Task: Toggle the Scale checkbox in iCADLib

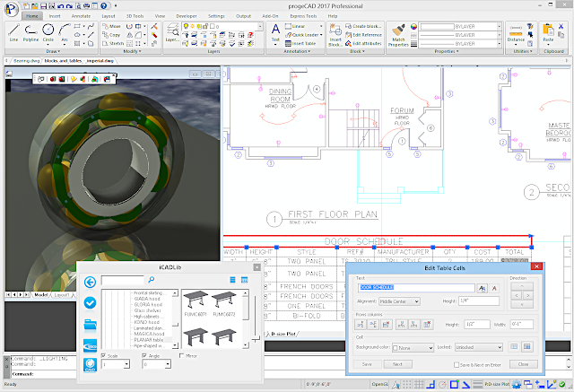Action: pos(103,355)
